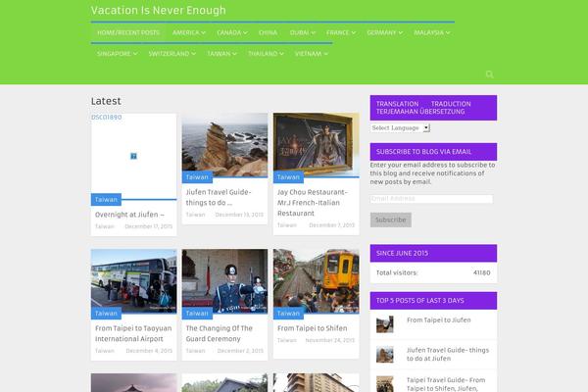588x392 pixels.
Task: Expand the Dubai menu
Action: 302,32
